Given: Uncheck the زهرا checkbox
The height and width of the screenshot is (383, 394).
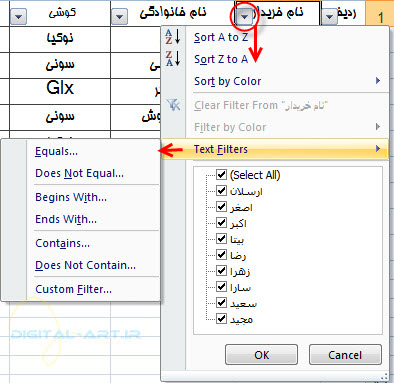Looking at the screenshot, I should [221, 271].
